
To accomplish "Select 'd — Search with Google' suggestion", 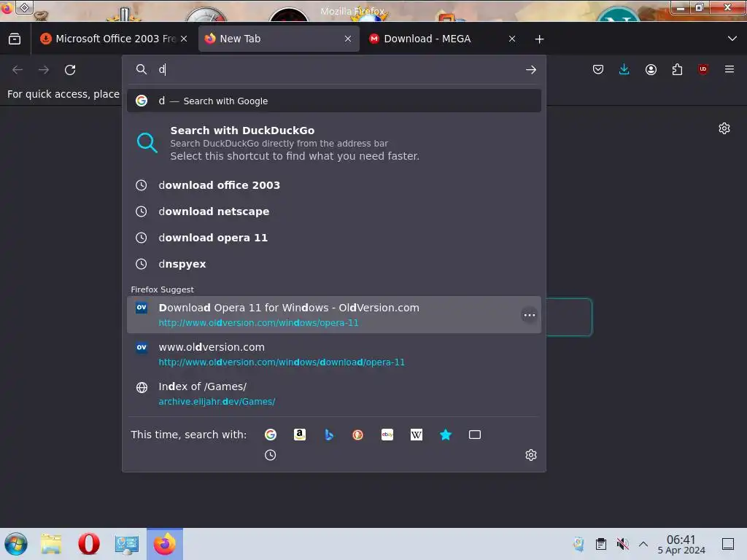I will (x=334, y=101).
